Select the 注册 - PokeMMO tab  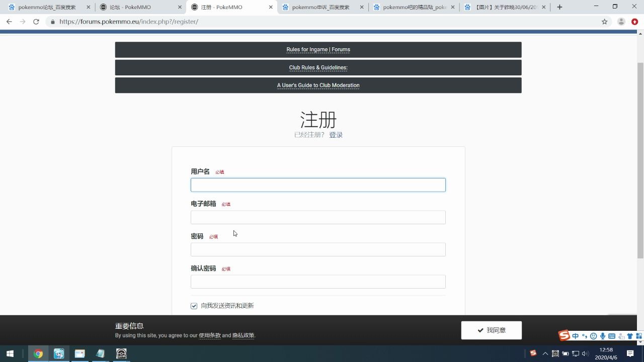pyautogui.click(x=231, y=7)
